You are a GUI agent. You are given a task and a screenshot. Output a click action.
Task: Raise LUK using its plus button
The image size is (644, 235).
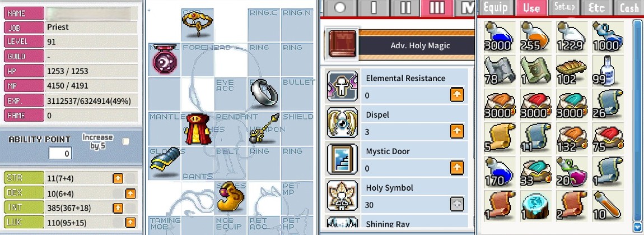pos(130,223)
